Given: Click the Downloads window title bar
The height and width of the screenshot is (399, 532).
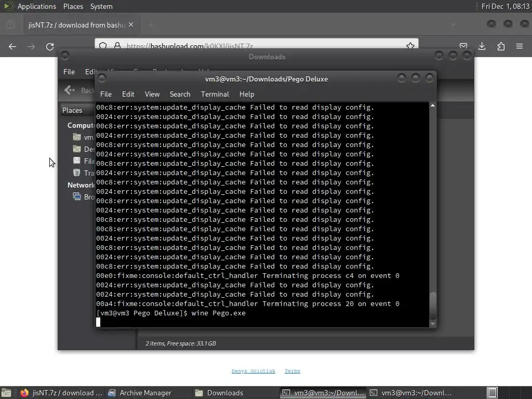Looking at the screenshot, I should [267, 57].
